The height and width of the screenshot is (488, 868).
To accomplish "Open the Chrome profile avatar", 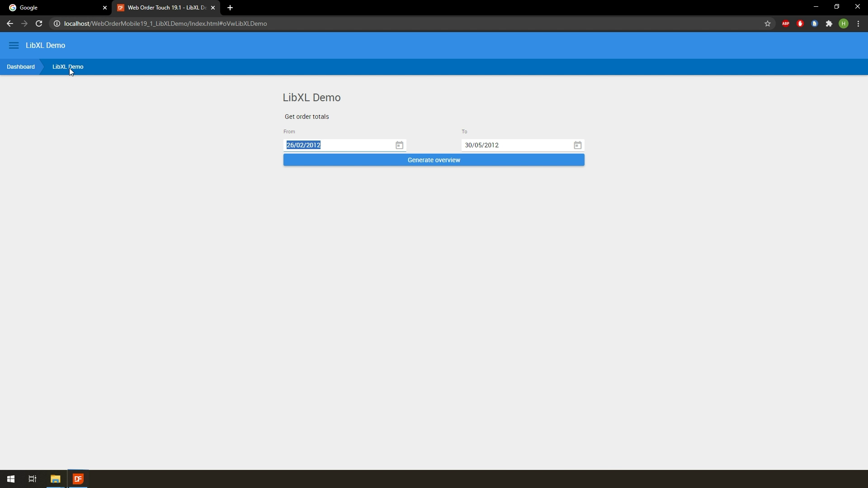I will 843,23.
